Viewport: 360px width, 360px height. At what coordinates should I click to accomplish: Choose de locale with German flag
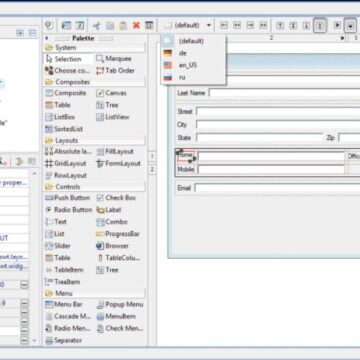click(x=193, y=53)
